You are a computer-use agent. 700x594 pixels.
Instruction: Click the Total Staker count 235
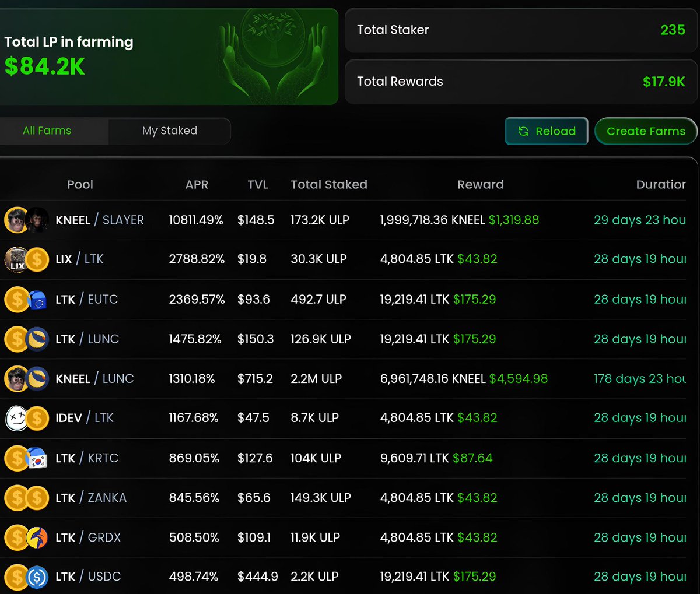[673, 30]
